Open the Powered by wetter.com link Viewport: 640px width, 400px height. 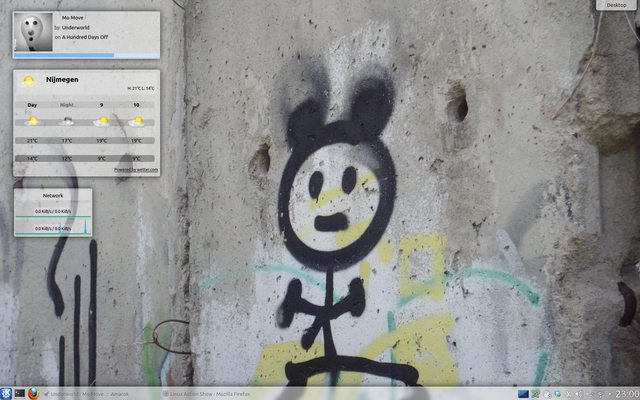coord(136,170)
